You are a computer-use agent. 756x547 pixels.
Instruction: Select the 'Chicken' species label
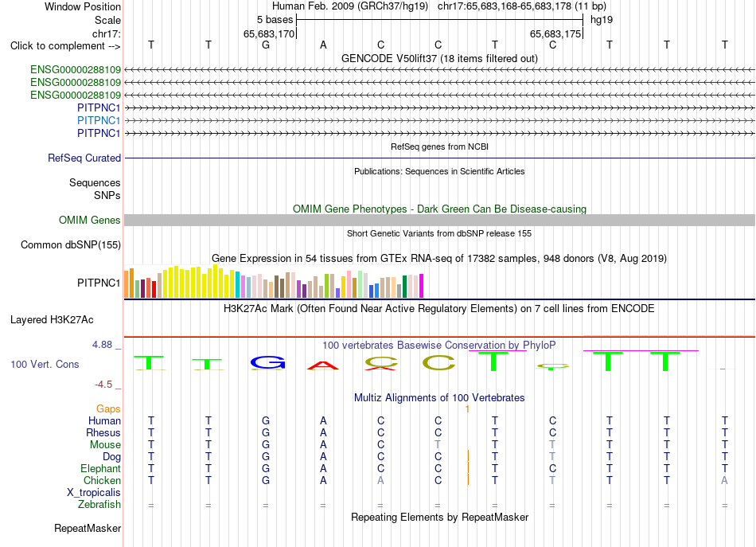[102, 480]
